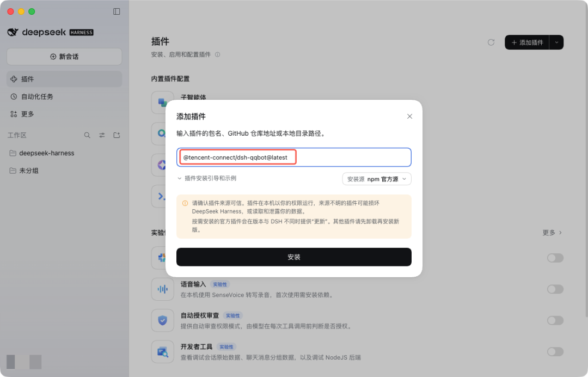This screenshot has height=377, width=588.
Task: Click the 添加插件 button
Action: click(527, 42)
